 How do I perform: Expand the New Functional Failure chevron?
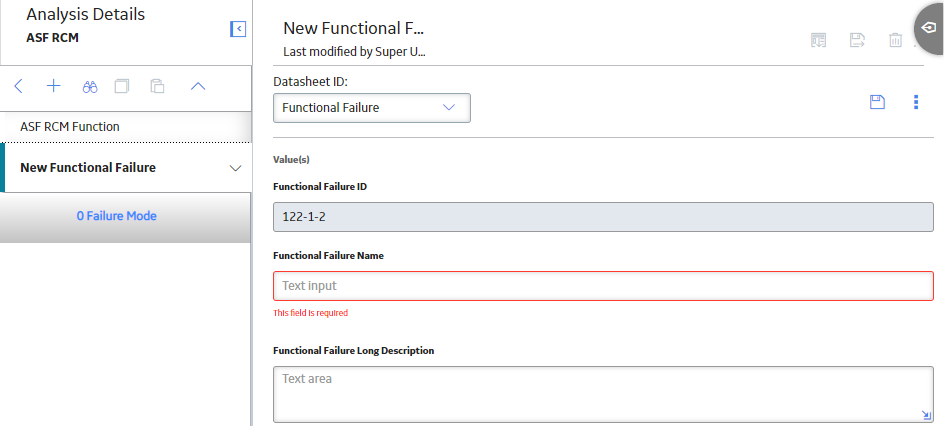[236, 168]
